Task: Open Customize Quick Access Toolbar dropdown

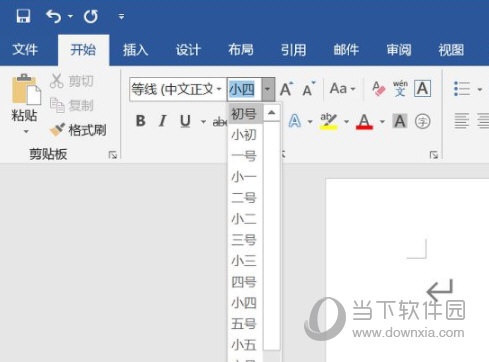Action: (x=121, y=16)
